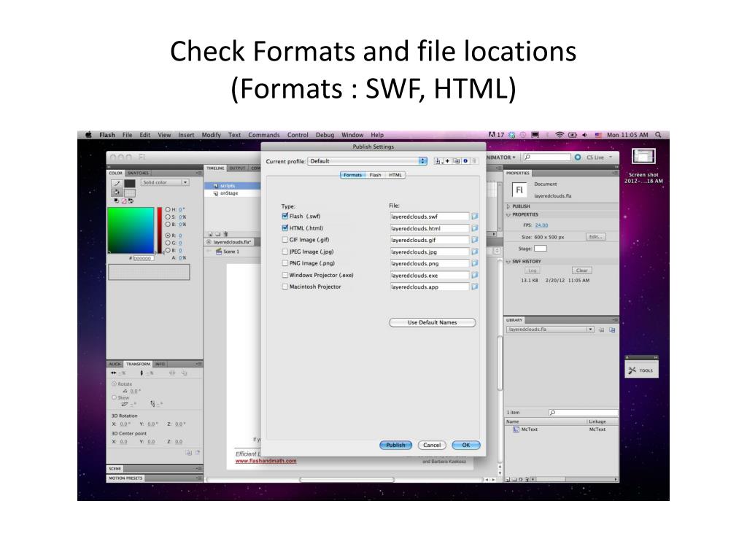Switch to SWATCHES tab
Screen dimensions: 747x560
(138, 173)
